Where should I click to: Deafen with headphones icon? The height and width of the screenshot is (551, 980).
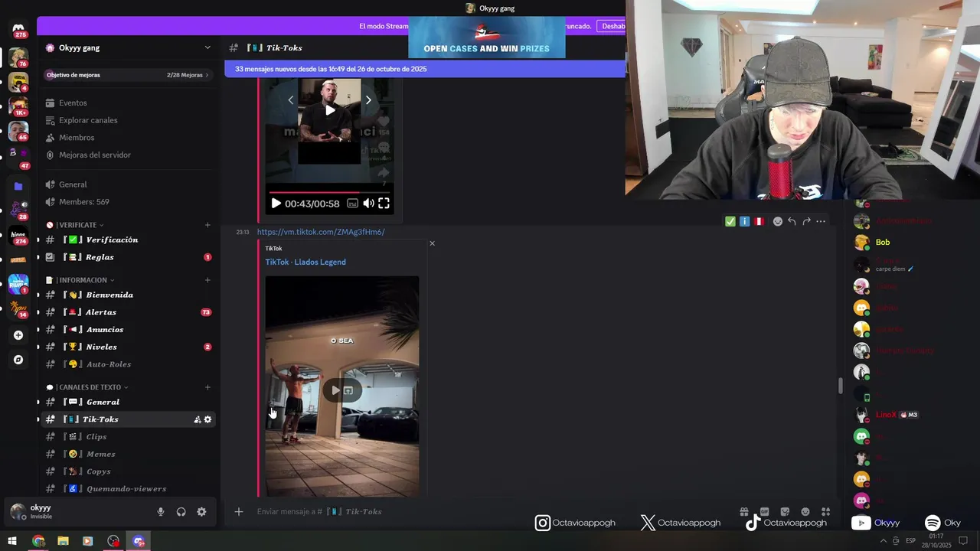click(x=181, y=512)
